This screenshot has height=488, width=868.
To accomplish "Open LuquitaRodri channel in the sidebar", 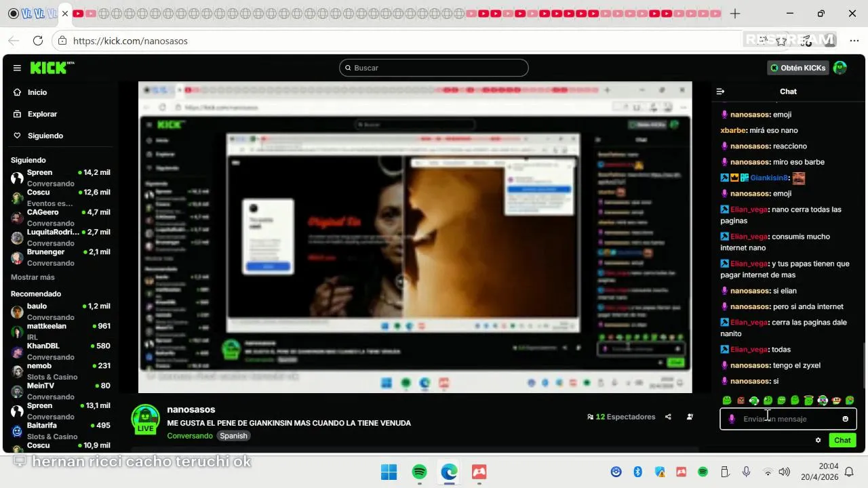I will point(60,237).
